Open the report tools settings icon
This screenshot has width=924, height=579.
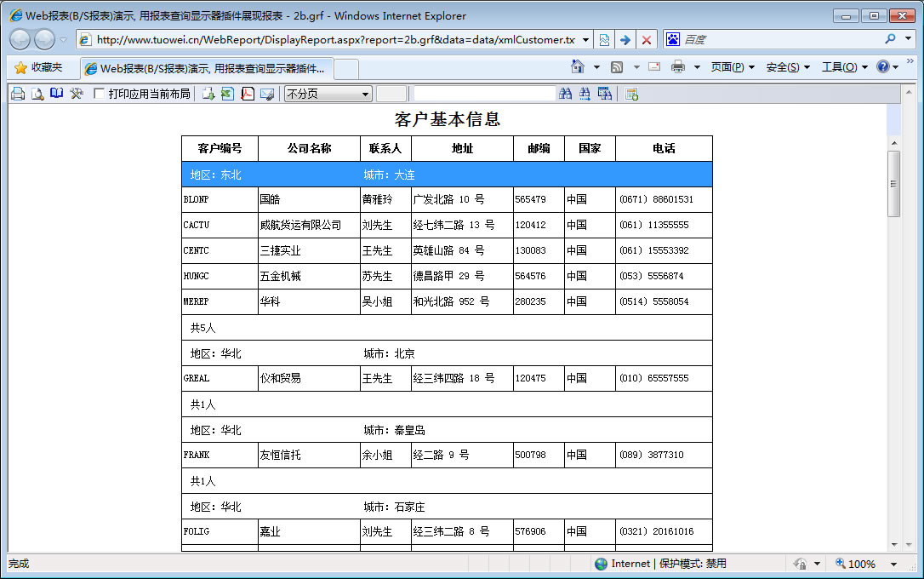[77, 94]
